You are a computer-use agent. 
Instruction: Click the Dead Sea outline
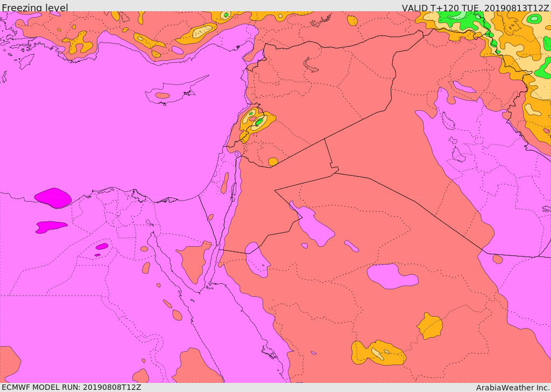click(234, 189)
